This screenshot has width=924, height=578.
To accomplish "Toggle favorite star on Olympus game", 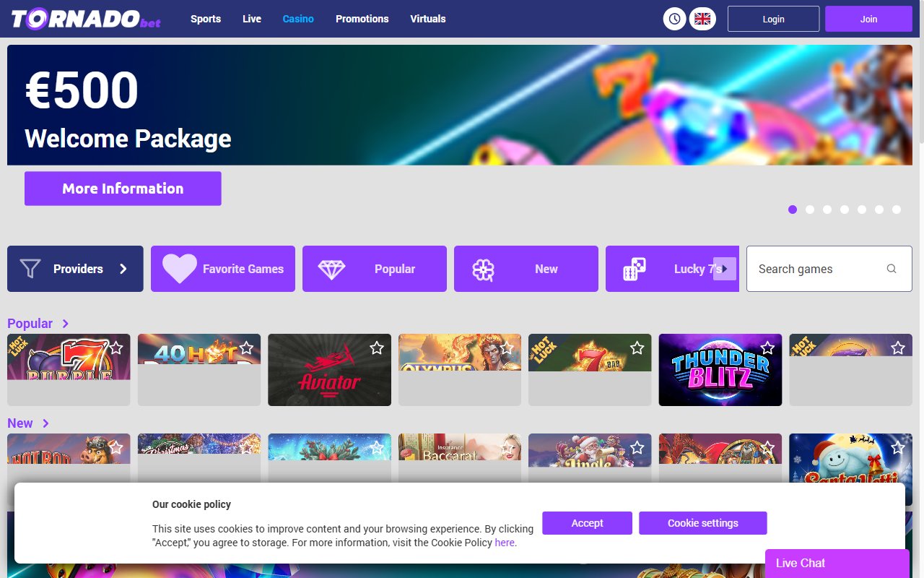I will coord(507,348).
